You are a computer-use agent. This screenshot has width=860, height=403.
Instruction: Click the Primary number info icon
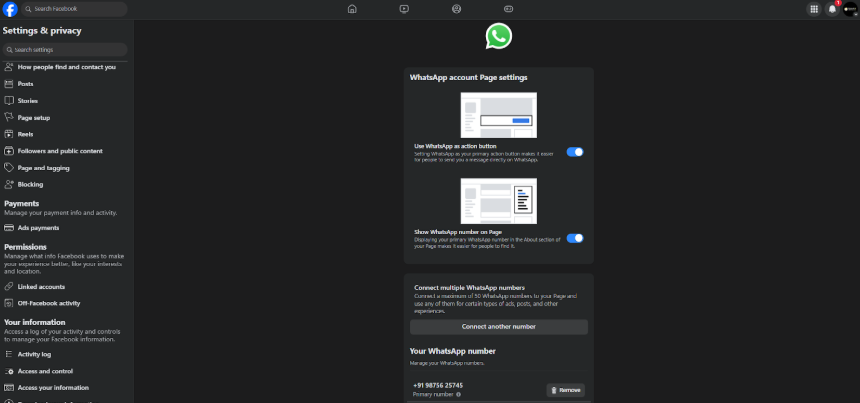coord(458,395)
